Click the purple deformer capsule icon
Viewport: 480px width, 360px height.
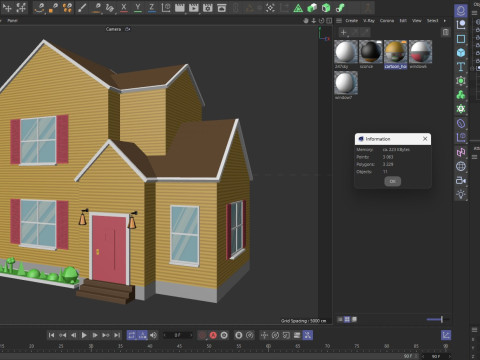pos(461,123)
